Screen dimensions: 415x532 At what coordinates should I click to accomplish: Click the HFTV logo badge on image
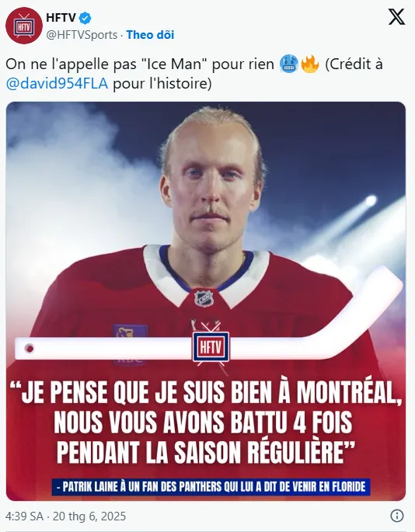[x=211, y=347]
